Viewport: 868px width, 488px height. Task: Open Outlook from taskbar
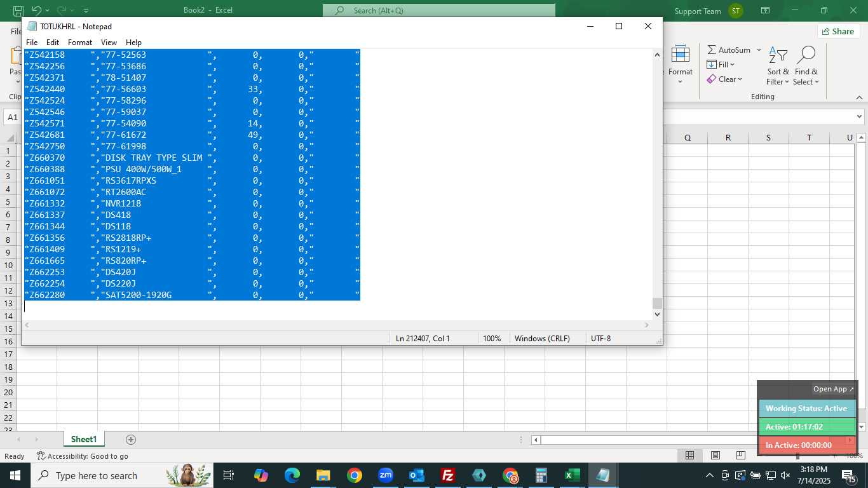(x=417, y=475)
